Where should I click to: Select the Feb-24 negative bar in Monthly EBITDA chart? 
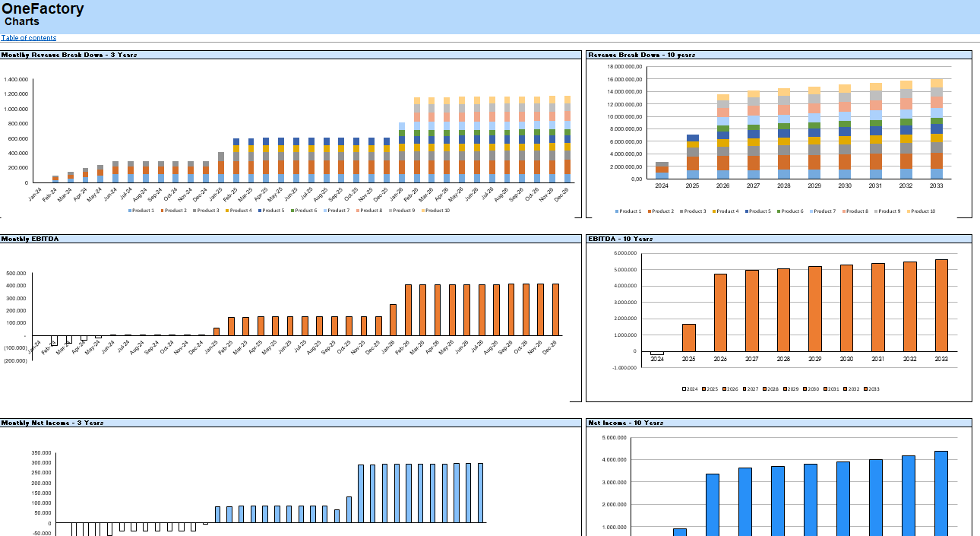(x=54, y=340)
